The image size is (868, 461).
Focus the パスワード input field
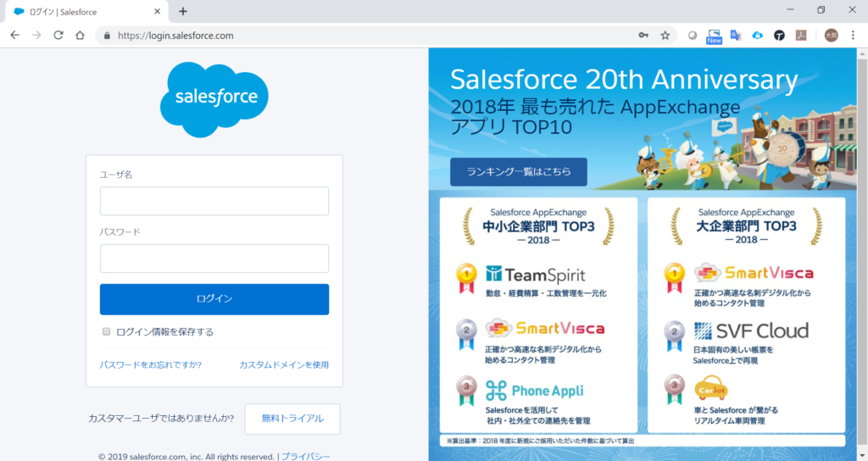[214, 258]
